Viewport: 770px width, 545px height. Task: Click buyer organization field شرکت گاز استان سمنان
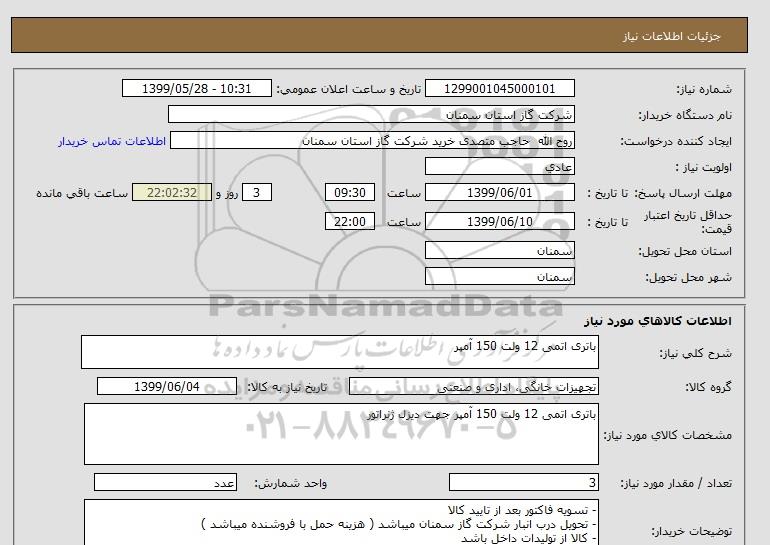coord(371,114)
